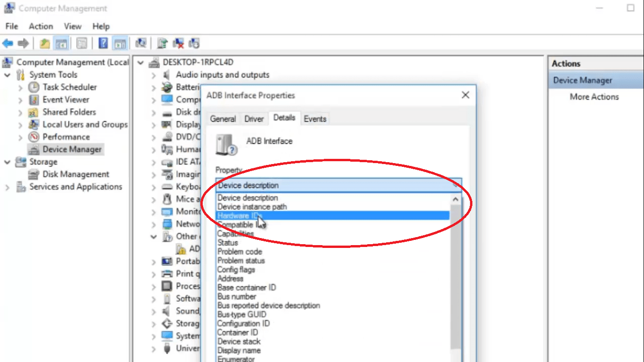Image resolution: width=644 pixels, height=362 pixels.
Task: Close the ADB Interface Properties dialog
Action: point(465,95)
